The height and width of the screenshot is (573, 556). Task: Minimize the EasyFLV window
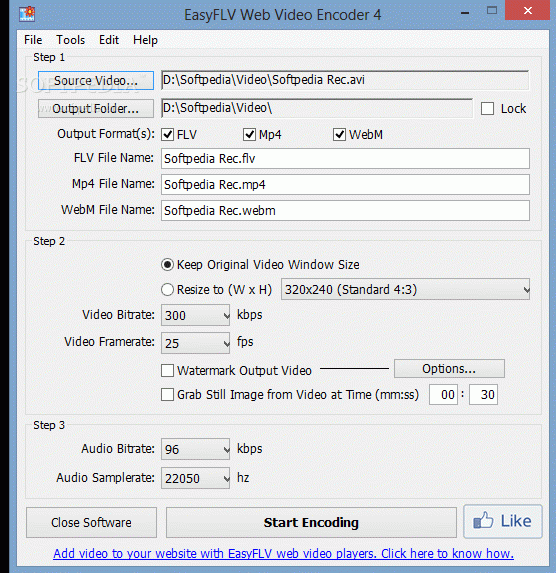point(465,12)
